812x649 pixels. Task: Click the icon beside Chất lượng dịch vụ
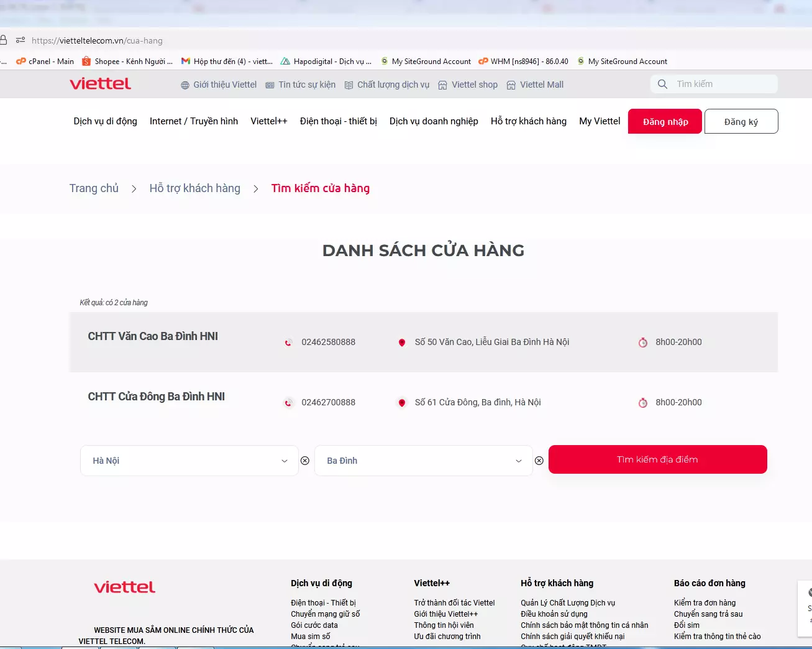point(349,85)
